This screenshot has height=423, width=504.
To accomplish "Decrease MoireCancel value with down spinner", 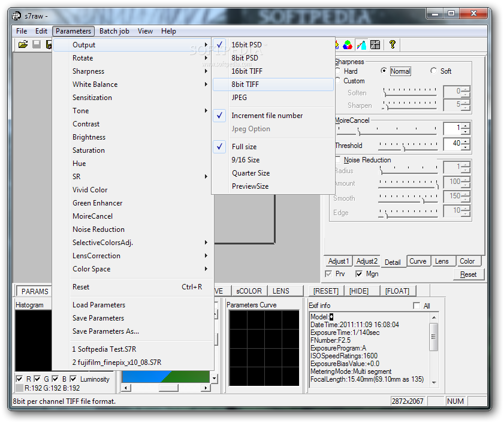I will tap(466, 131).
